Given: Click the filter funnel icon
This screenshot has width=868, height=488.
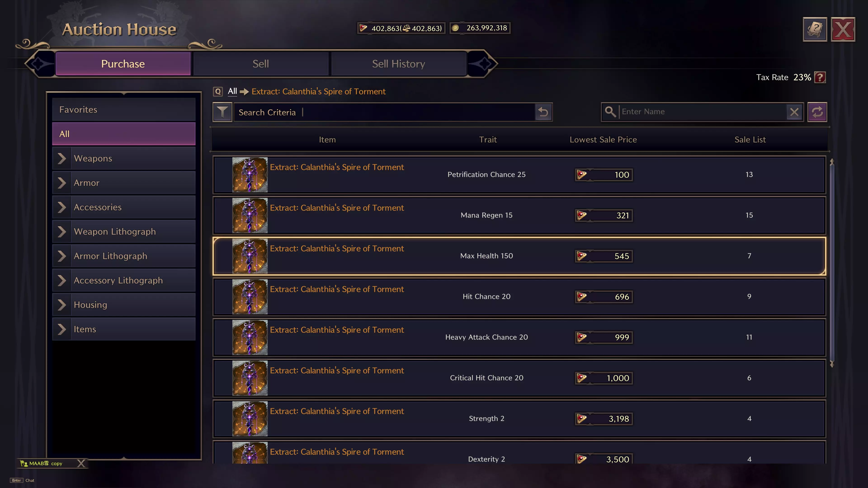Looking at the screenshot, I should (222, 112).
